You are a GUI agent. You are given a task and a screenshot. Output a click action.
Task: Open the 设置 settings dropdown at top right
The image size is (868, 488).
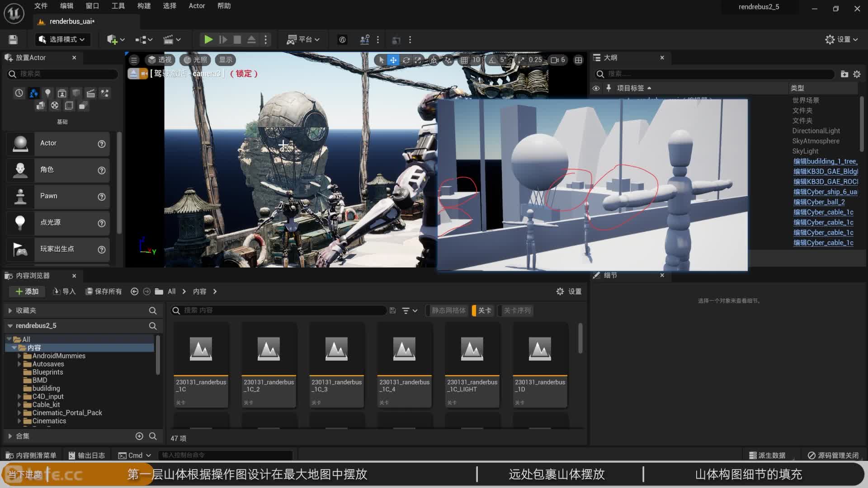point(841,40)
